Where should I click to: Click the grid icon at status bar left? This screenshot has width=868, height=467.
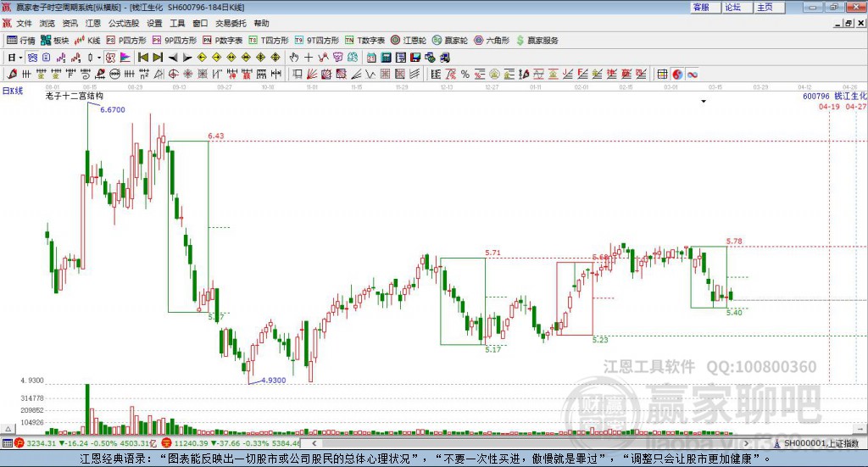pyautogui.click(x=7, y=443)
